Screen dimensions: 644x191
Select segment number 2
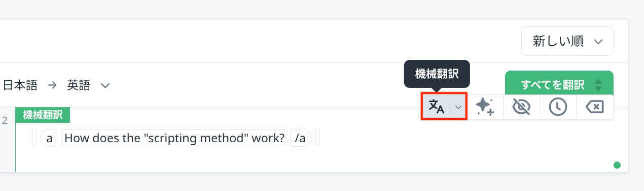5,120
